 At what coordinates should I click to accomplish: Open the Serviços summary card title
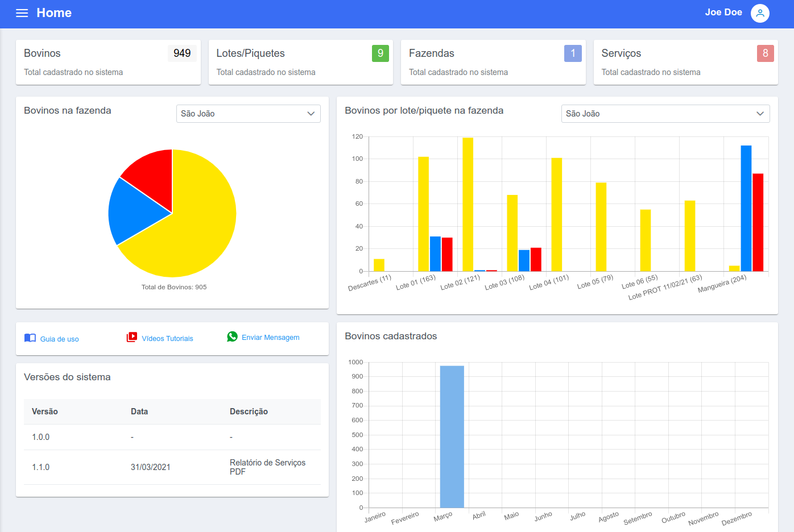point(621,53)
